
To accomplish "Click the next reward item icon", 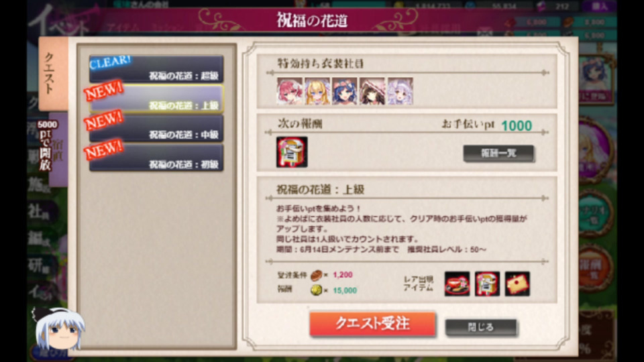I will 292,152.
